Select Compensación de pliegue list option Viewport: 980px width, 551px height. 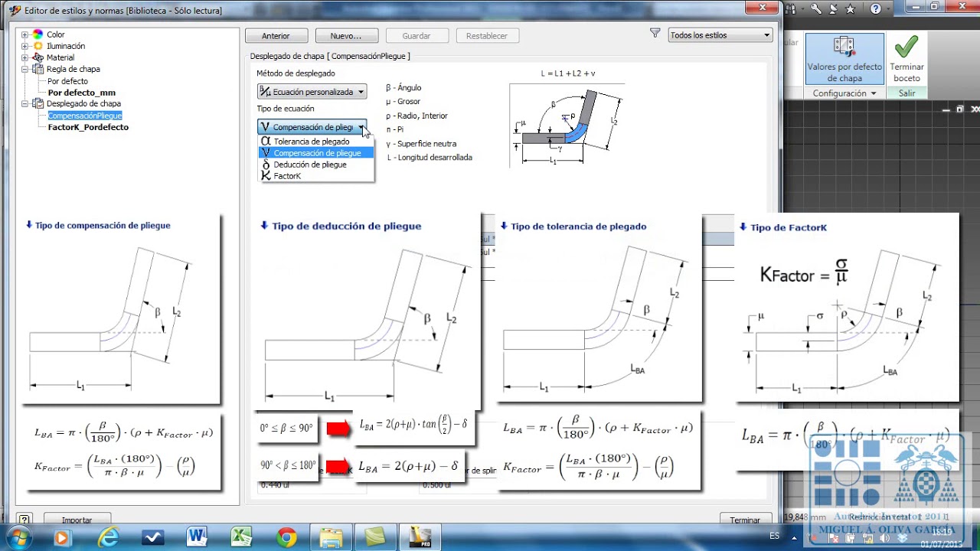(316, 153)
